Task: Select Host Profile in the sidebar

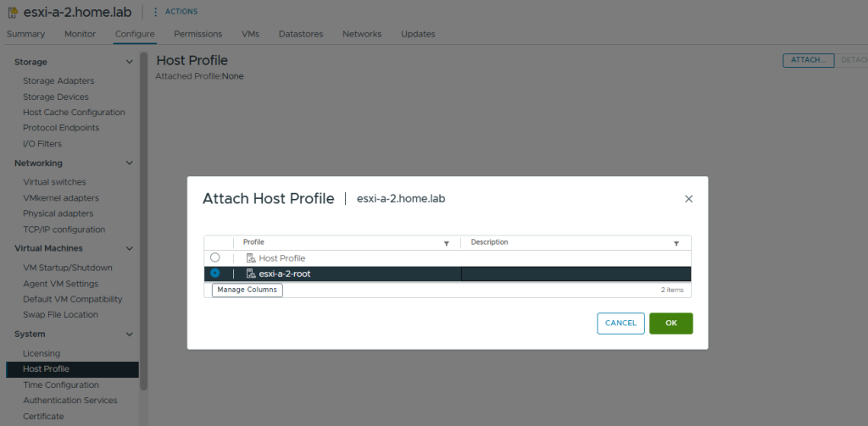Action: 73,369
